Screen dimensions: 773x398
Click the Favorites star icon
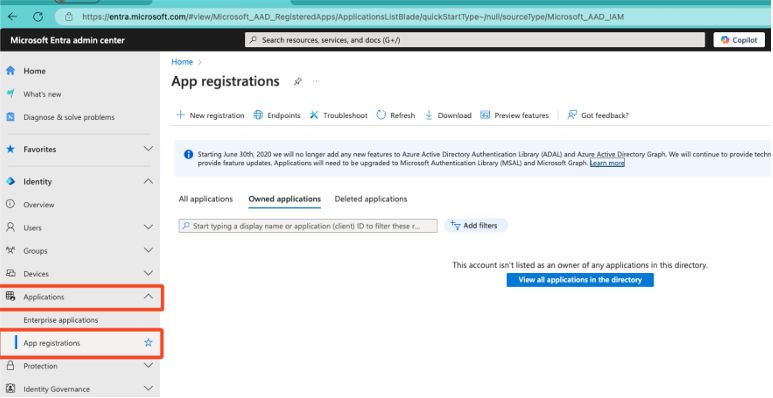[10, 149]
